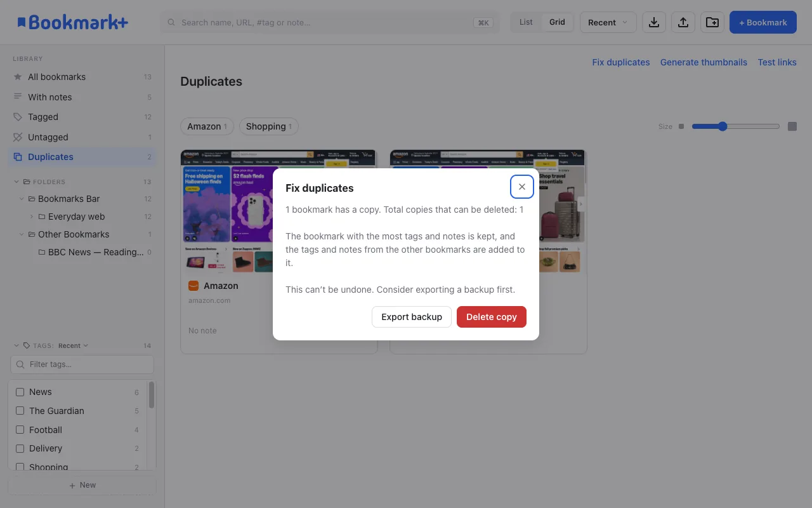Check the Delivery tag checkbox
This screenshot has width=812, height=508.
tap(20, 448)
